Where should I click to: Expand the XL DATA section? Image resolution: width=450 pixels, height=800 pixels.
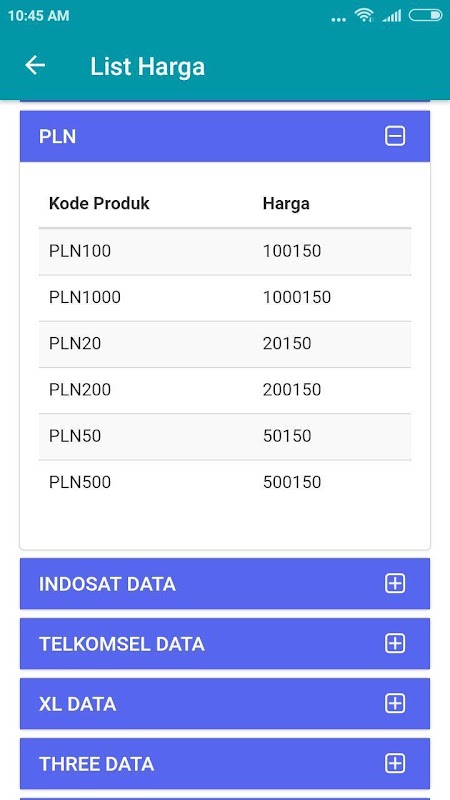(x=225, y=704)
